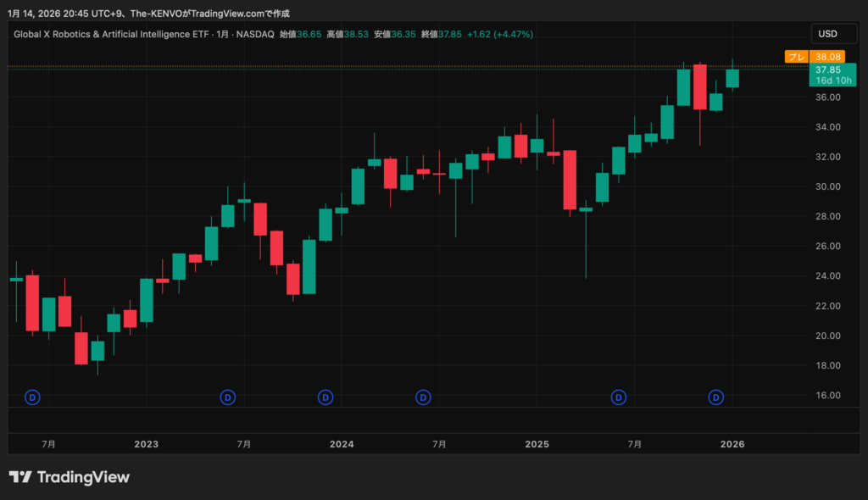Select the dividend D marker just before 2026

(716, 397)
